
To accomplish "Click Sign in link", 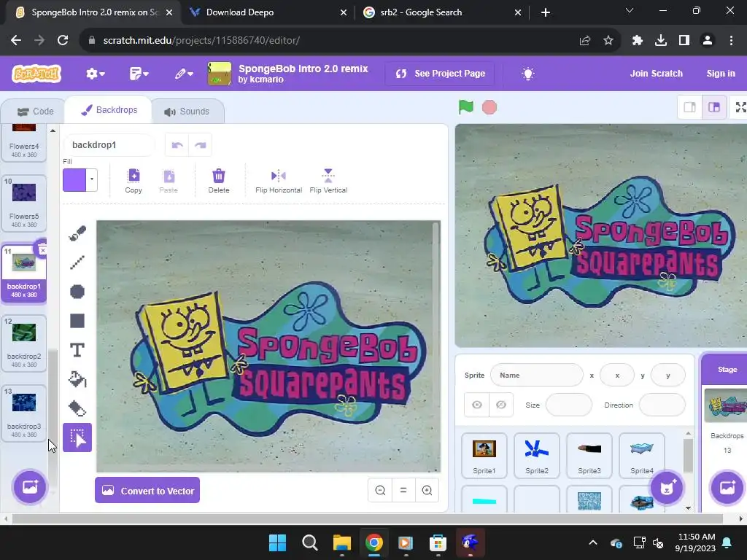I will (x=721, y=74).
